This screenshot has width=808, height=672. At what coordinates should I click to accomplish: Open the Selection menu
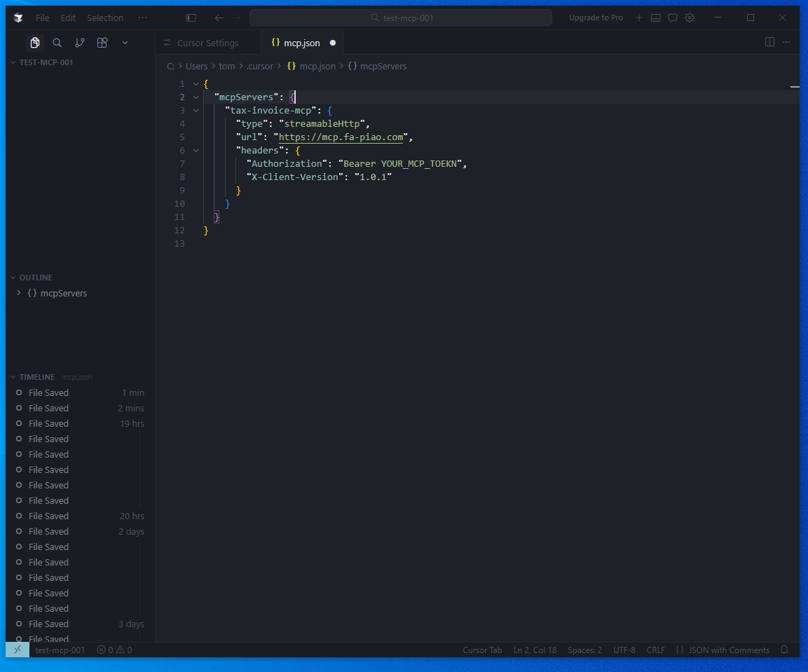click(105, 18)
